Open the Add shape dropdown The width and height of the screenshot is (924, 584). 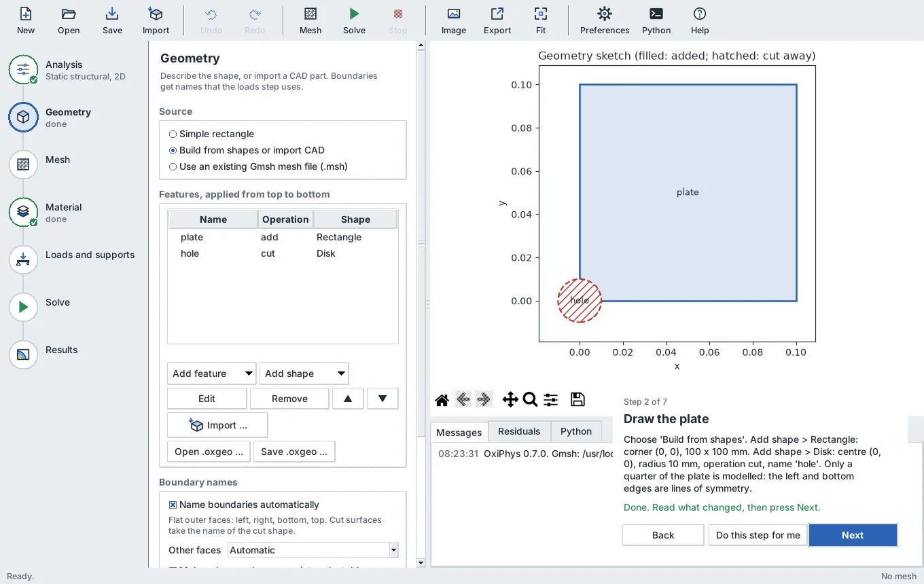tap(304, 373)
